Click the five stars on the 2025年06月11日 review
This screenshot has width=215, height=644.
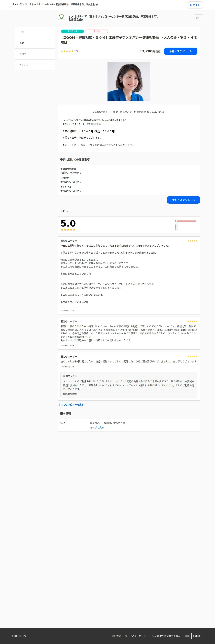(x=192, y=241)
